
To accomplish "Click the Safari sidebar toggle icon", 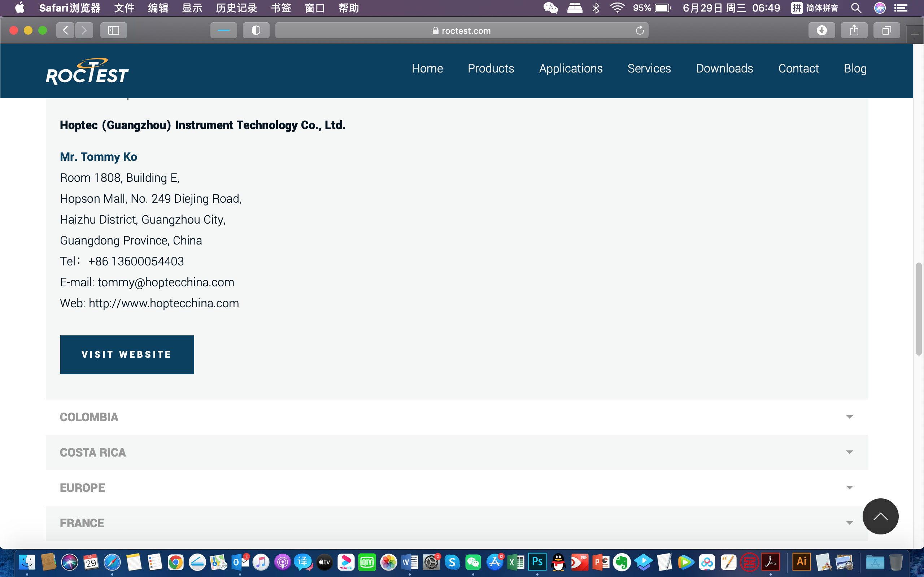I will coord(113,31).
